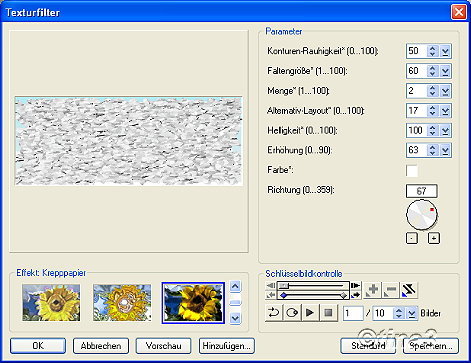Go to previous key frame arrow
The image size is (471, 363).
click(x=271, y=295)
